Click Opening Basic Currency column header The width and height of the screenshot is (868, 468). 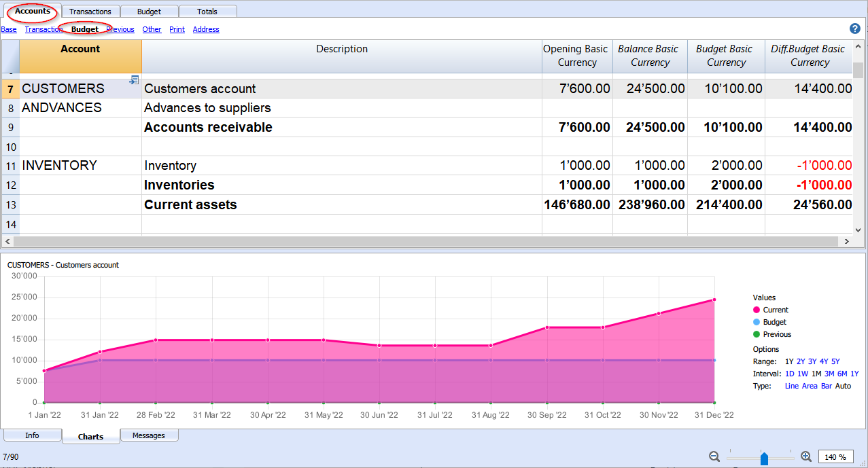click(577, 56)
